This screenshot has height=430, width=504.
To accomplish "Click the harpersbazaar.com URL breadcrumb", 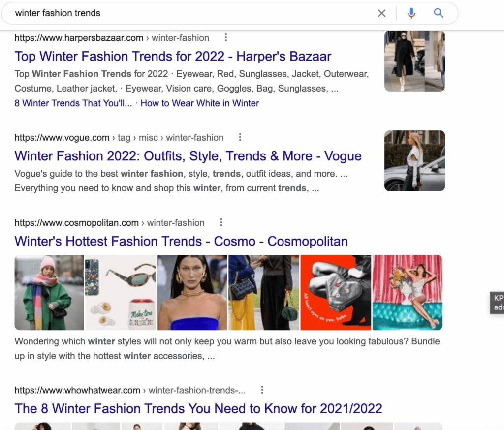I will 112,38.
